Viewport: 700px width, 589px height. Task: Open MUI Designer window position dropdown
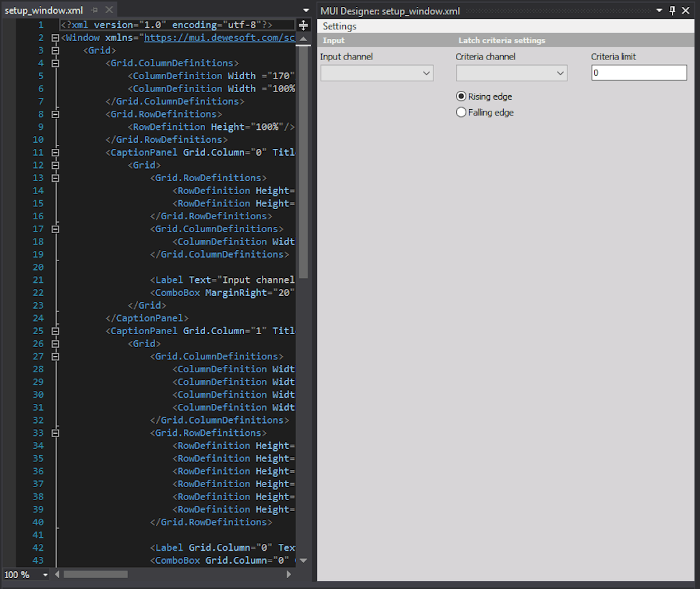659,11
